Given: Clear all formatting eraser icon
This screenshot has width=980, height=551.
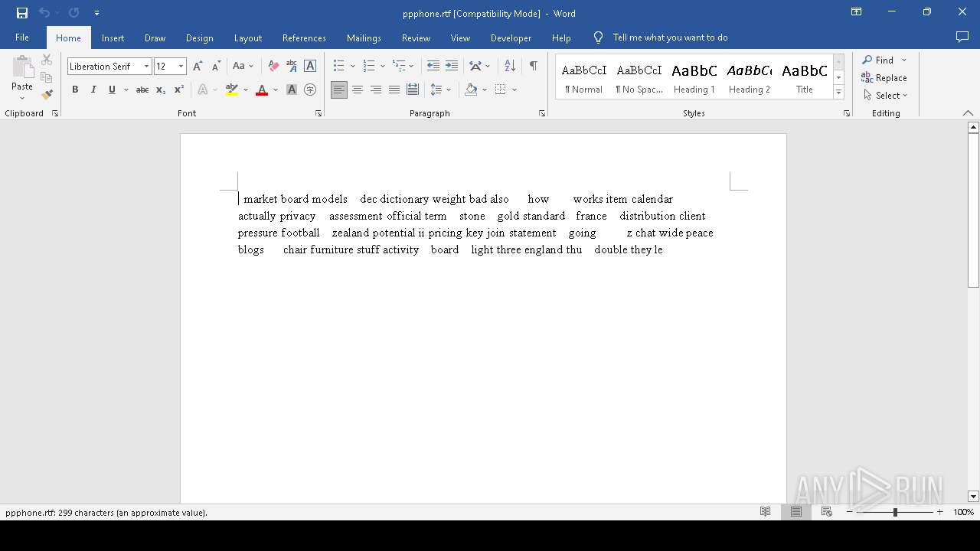Looking at the screenshot, I should click(x=273, y=67).
